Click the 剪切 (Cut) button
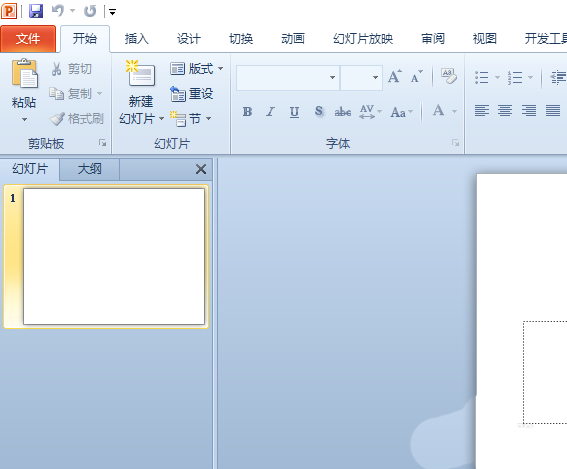The height and width of the screenshot is (469, 567). pyautogui.click(x=71, y=69)
